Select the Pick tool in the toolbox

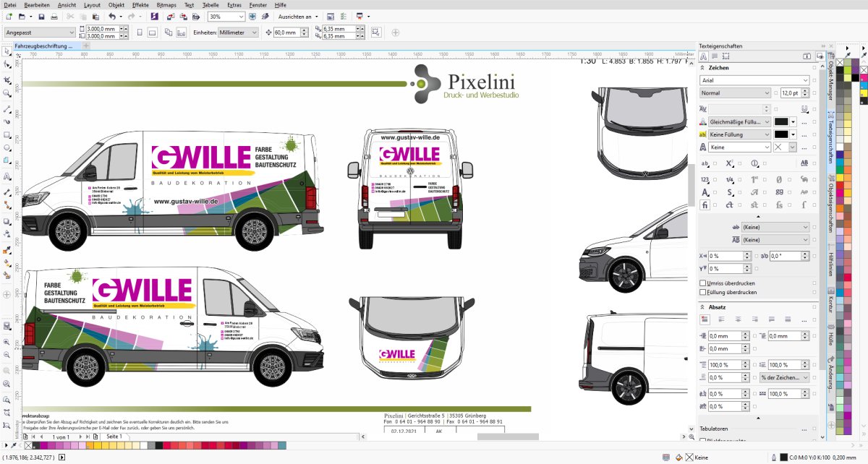(7, 51)
